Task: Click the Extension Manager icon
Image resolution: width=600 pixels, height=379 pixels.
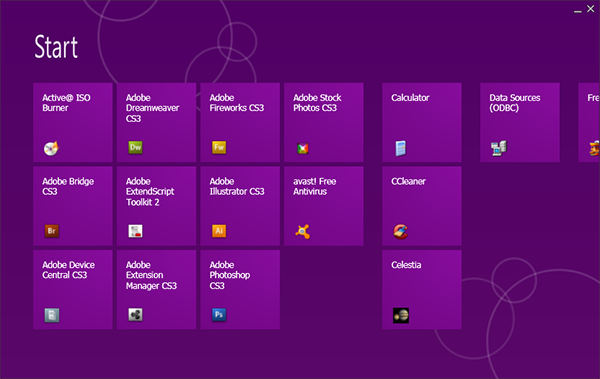Action: point(135,315)
